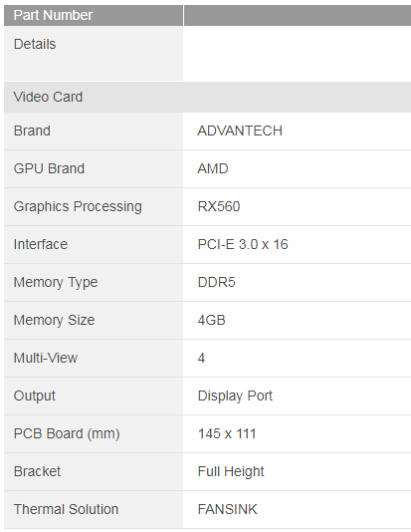Click the FANSINK thermal solution value
411x532 pixels.
click(x=227, y=510)
